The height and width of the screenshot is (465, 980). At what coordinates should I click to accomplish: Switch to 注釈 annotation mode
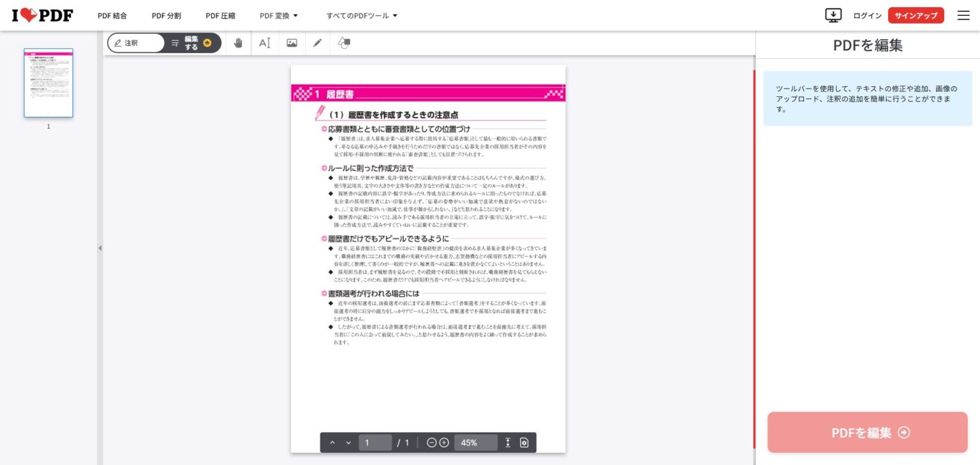click(135, 43)
